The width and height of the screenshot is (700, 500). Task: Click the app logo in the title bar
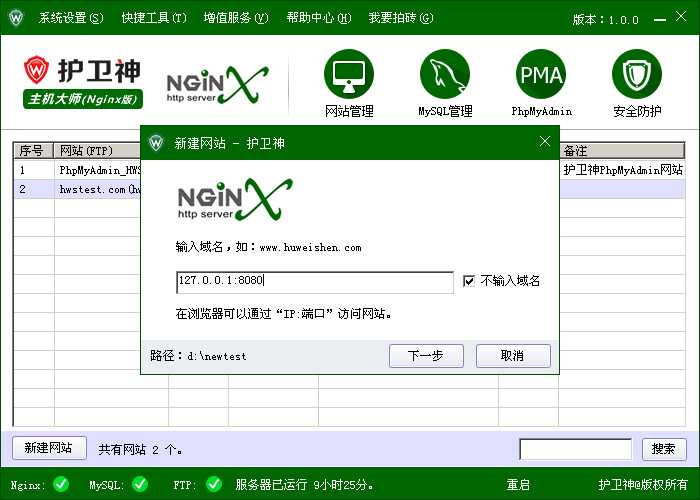pyautogui.click(x=16, y=18)
